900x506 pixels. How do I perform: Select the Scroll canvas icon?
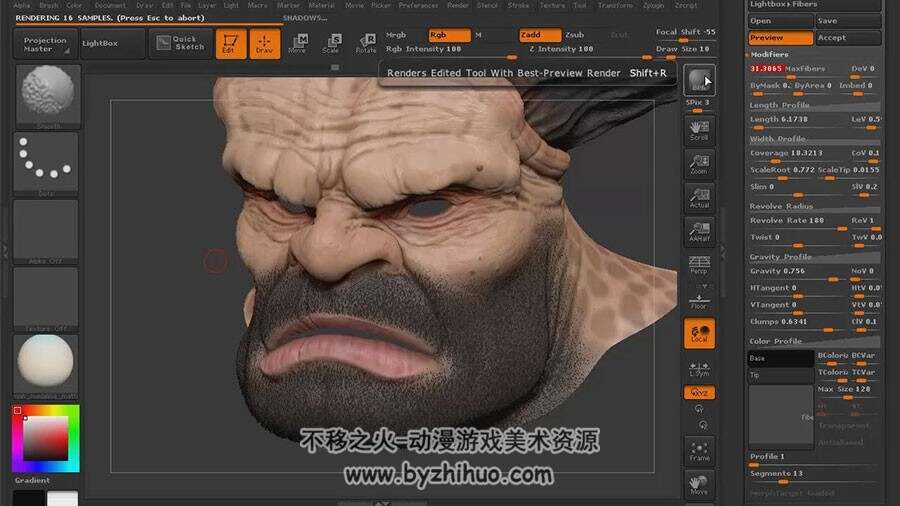[x=699, y=130]
